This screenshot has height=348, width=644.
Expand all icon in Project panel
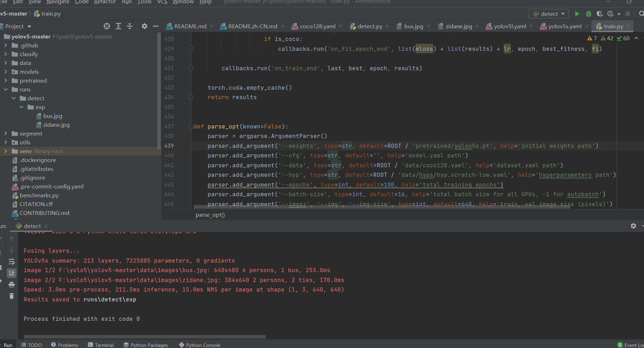(x=118, y=26)
